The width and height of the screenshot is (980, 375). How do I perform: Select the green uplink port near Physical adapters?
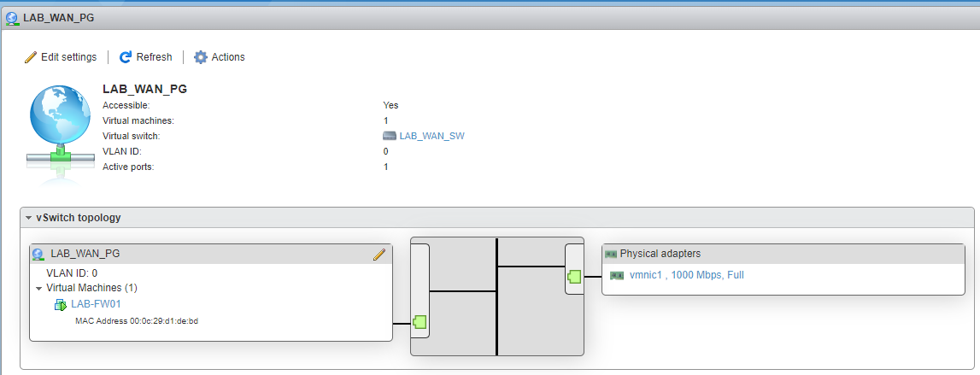coord(574,276)
